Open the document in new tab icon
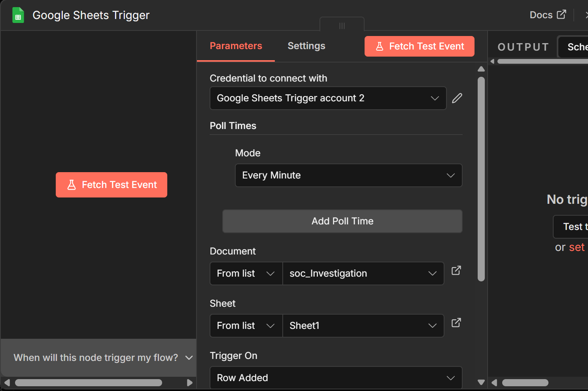588x391 pixels. click(x=456, y=271)
